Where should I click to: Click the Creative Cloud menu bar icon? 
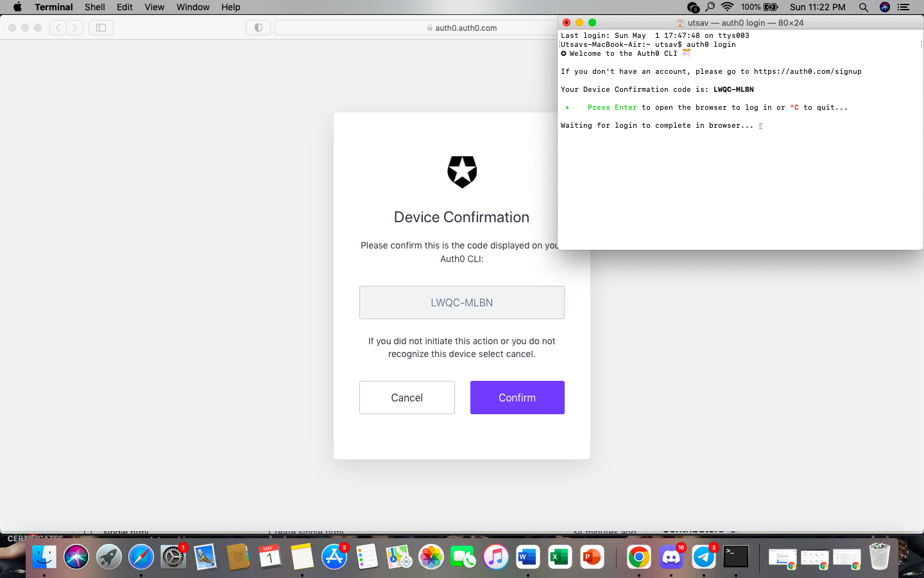[693, 7]
